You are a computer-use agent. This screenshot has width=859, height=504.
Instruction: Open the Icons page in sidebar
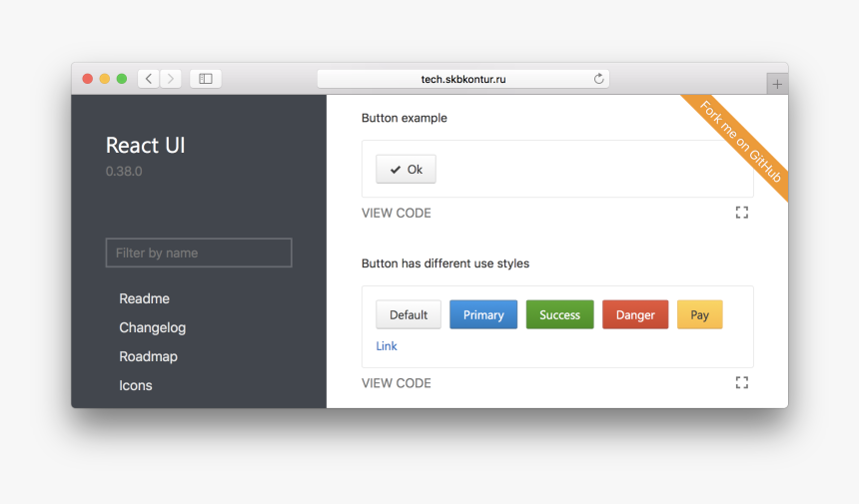[135, 386]
